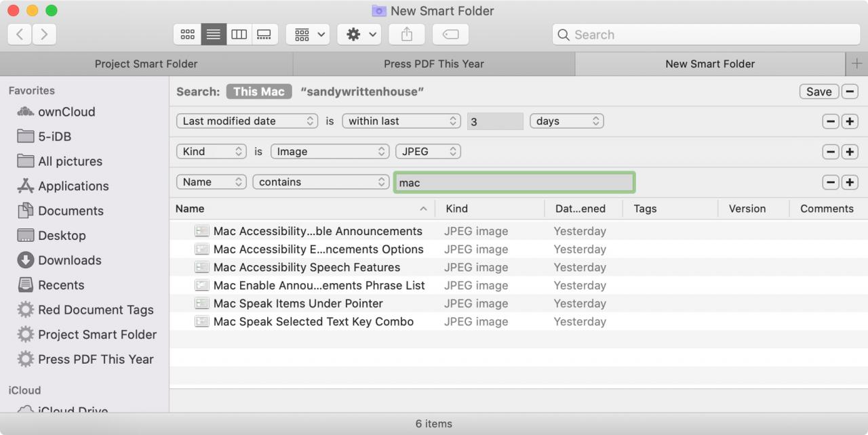Click inside the Search field

[706, 35]
